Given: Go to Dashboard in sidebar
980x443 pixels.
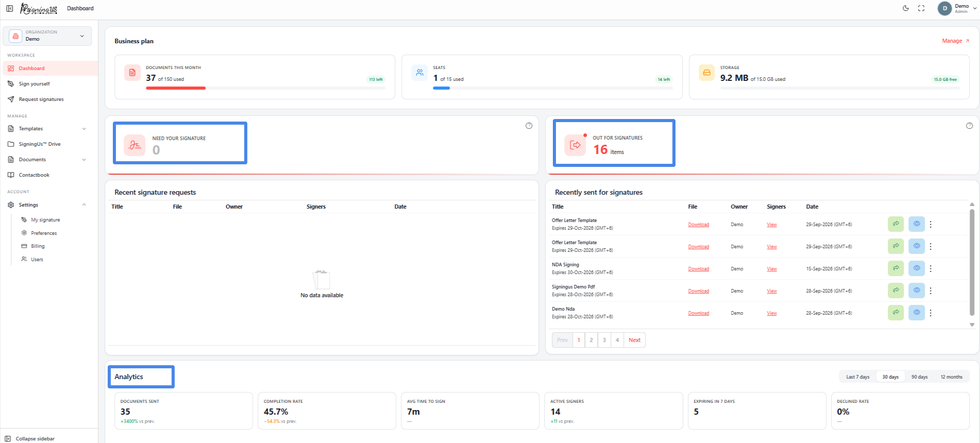Looking at the screenshot, I should (x=50, y=68).
